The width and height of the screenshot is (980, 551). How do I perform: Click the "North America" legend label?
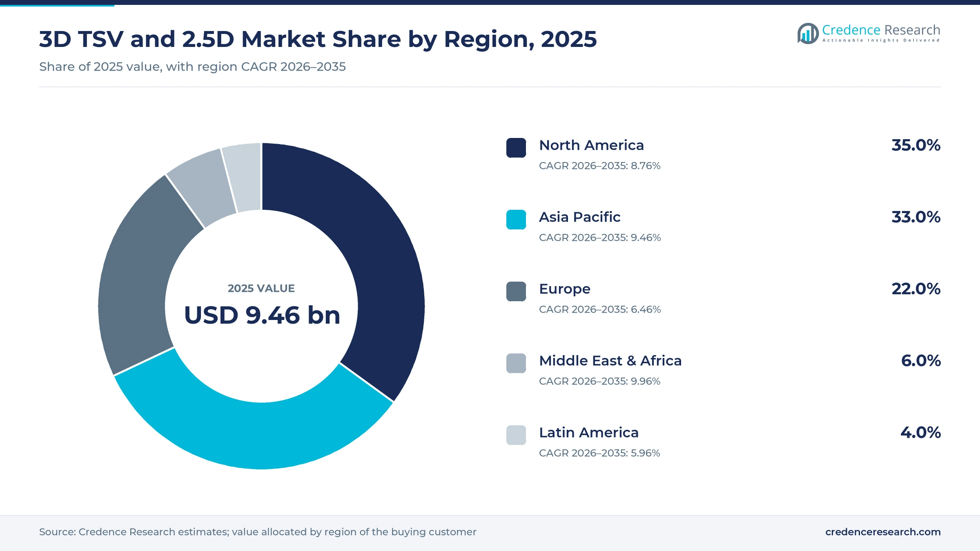[x=591, y=145]
